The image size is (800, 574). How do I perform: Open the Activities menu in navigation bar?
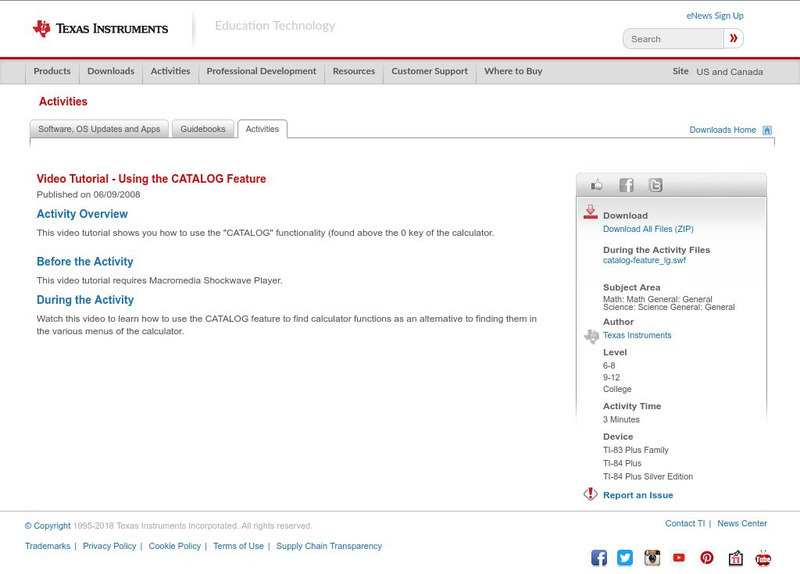[170, 71]
